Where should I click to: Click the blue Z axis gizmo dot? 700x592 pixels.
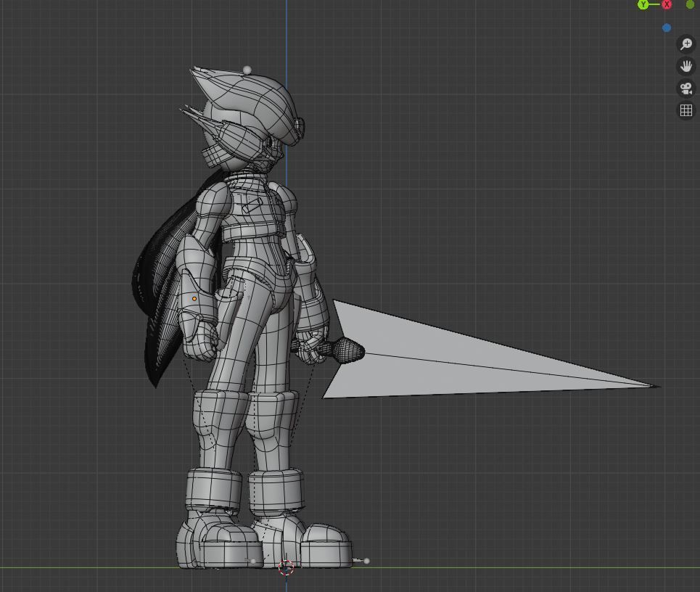pos(667,28)
